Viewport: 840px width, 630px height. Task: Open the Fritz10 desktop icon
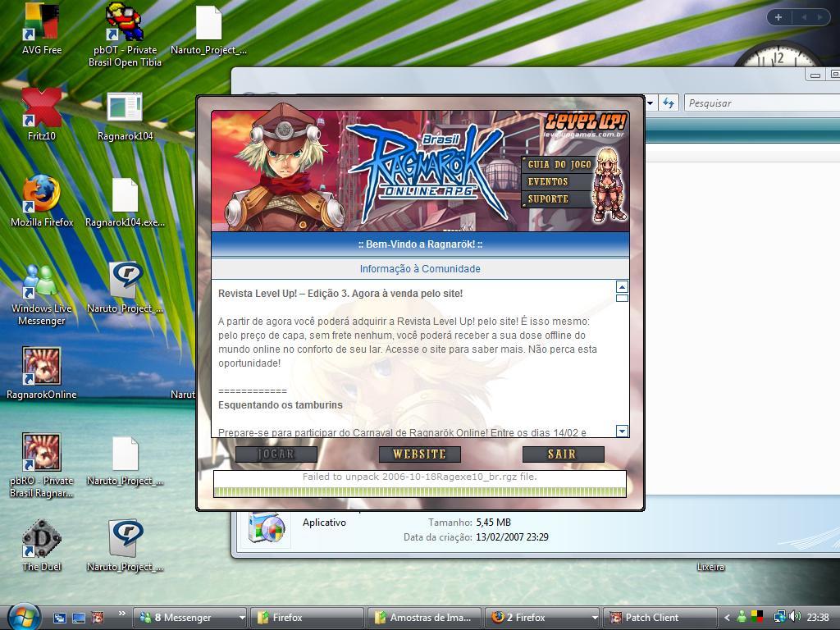click(x=41, y=115)
